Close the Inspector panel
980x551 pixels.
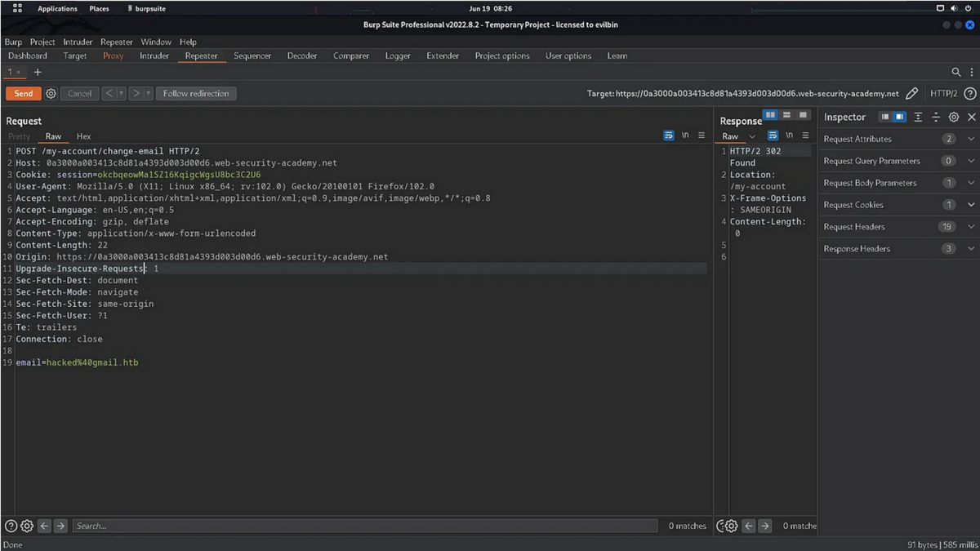tap(971, 118)
